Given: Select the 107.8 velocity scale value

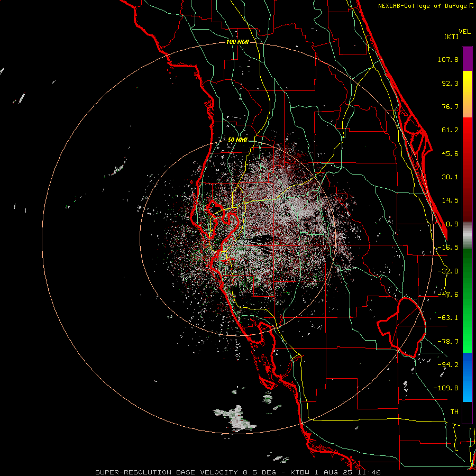Looking at the screenshot, I should point(448,59).
